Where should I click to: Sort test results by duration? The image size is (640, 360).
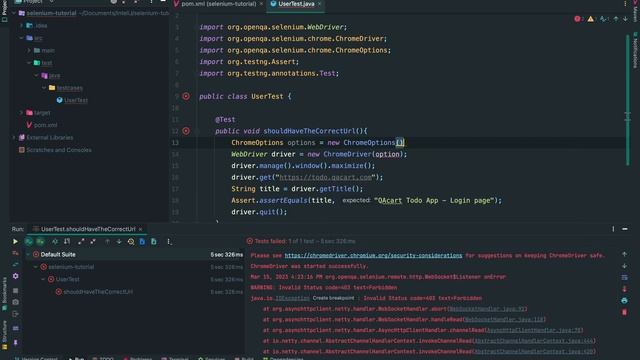click(x=67, y=242)
